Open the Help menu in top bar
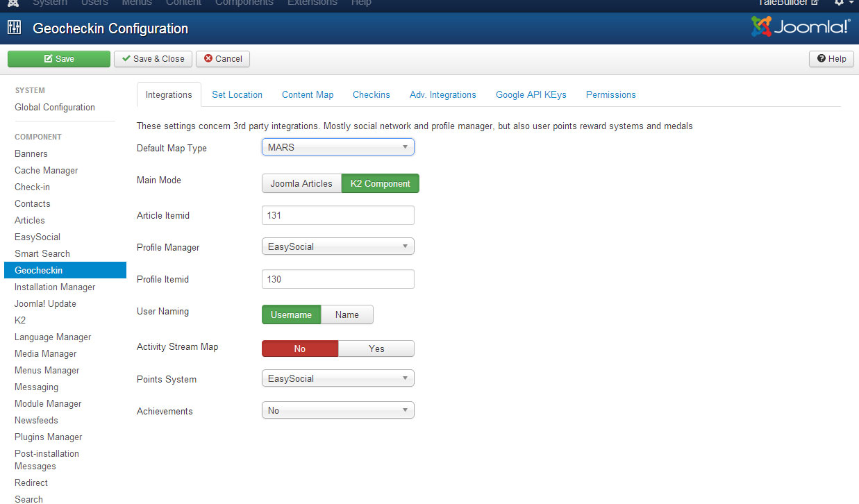Image resolution: width=859 pixels, height=504 pixels. [361, 3]
